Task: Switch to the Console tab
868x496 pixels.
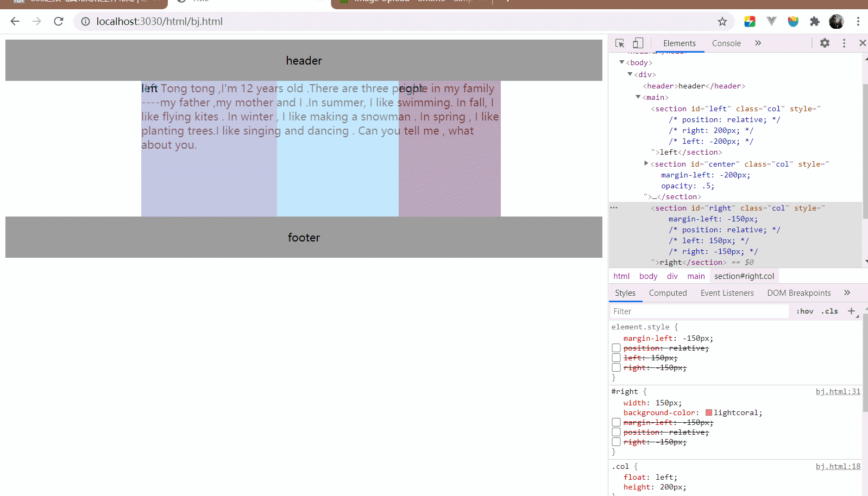Action: (726, 43)
